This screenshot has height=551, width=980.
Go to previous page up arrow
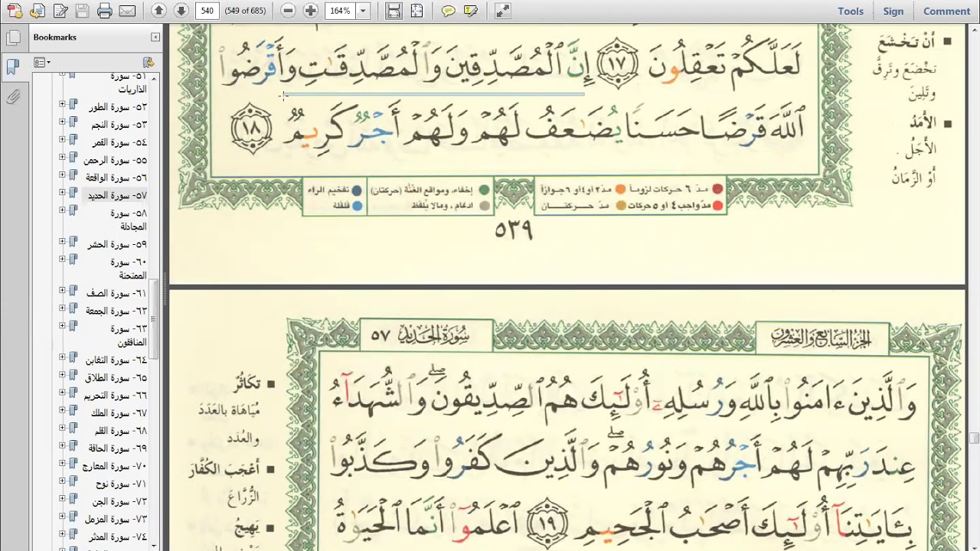click(158, 11)
